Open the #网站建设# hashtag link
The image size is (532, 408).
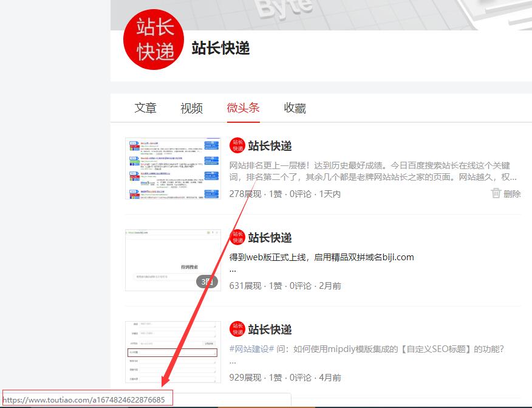[251, 349]
